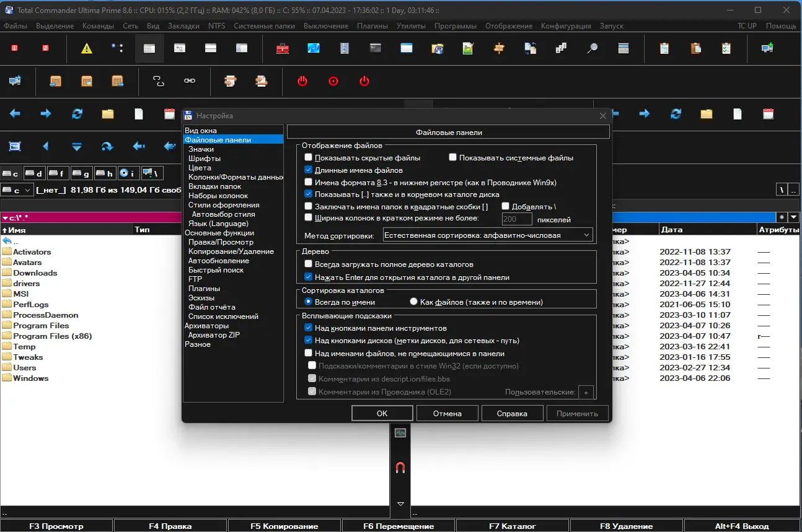This screenshot has width=802, height=532.
Task: Click the 'Отмена' button
Action: 447,414
